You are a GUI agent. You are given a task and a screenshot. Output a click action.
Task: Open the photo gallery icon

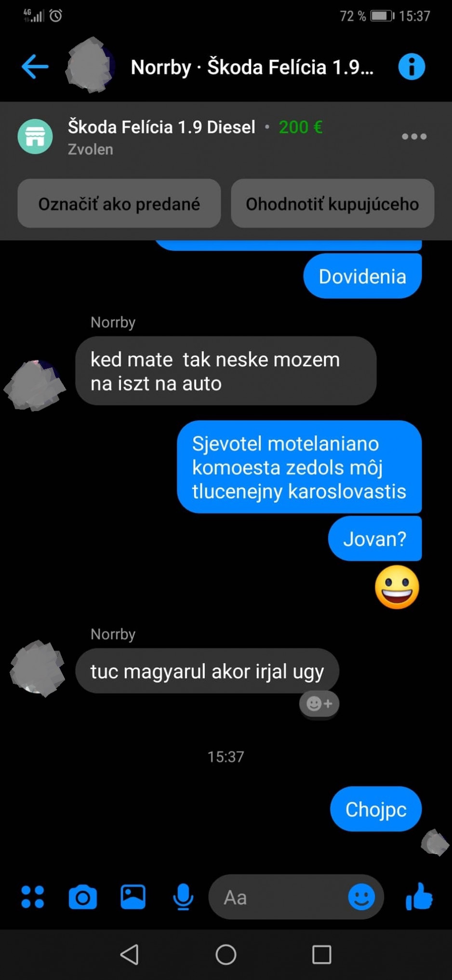pyautogui.click(x=133, y=897)
